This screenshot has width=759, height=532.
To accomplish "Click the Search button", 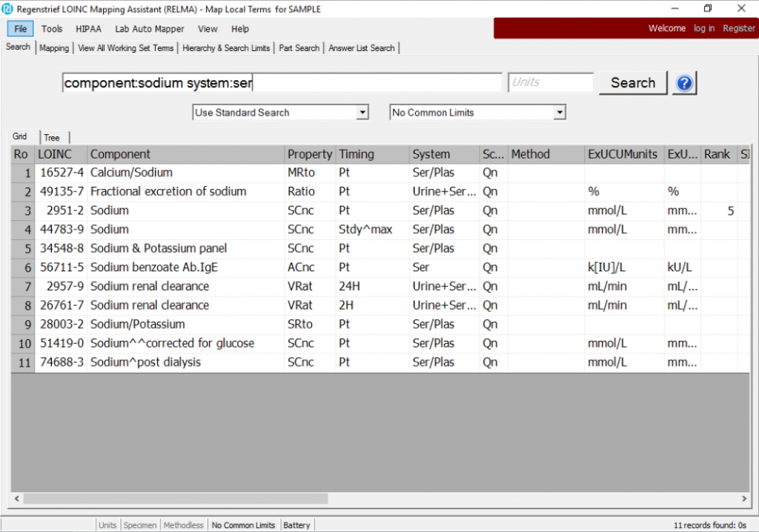I will point(632,83).
